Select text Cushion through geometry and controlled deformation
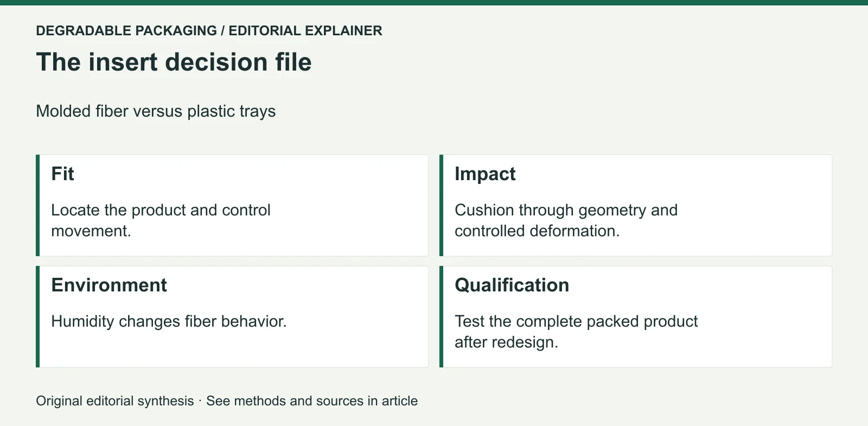 pos(566,220)
